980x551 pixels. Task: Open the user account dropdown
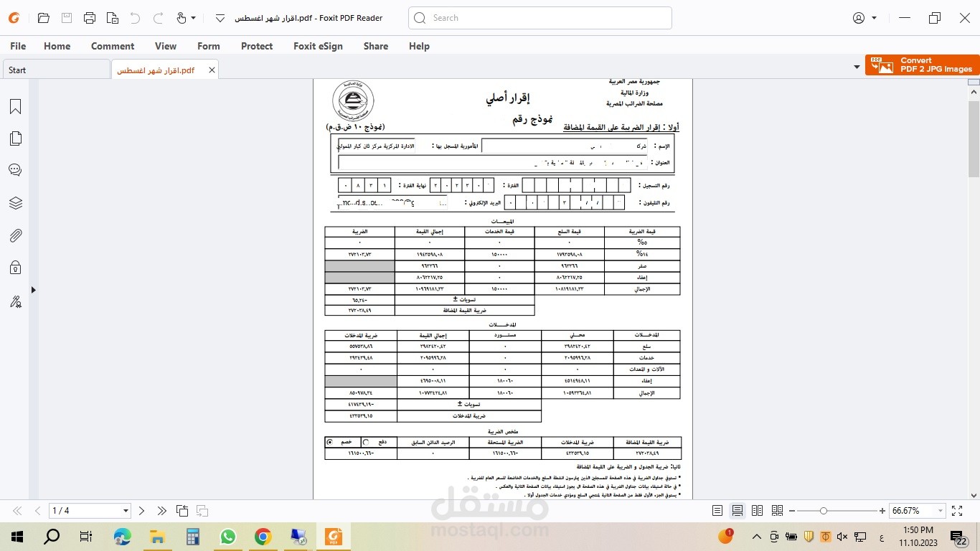[x=874, y=18]
